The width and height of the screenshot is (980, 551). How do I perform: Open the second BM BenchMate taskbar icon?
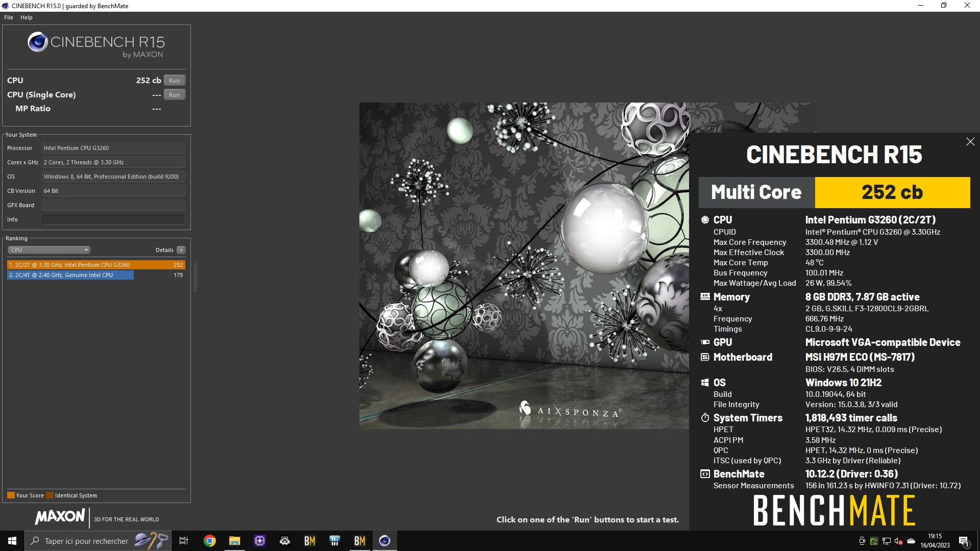point(360,541)
